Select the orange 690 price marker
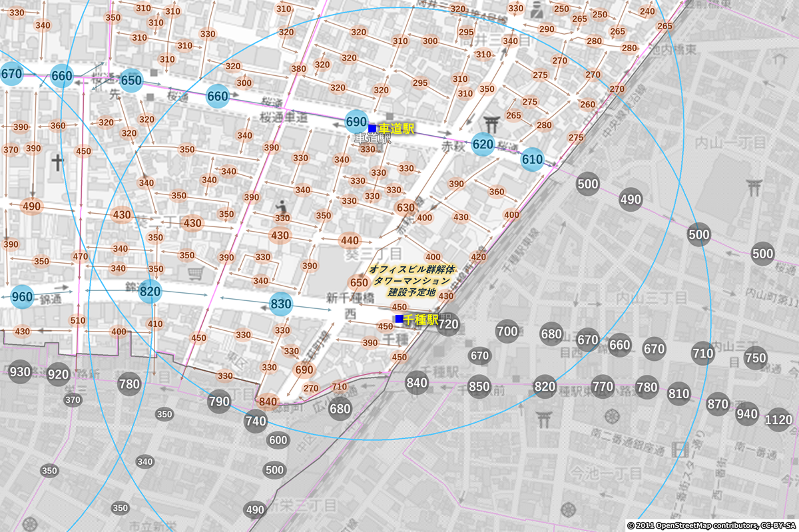 coord(304,370)
